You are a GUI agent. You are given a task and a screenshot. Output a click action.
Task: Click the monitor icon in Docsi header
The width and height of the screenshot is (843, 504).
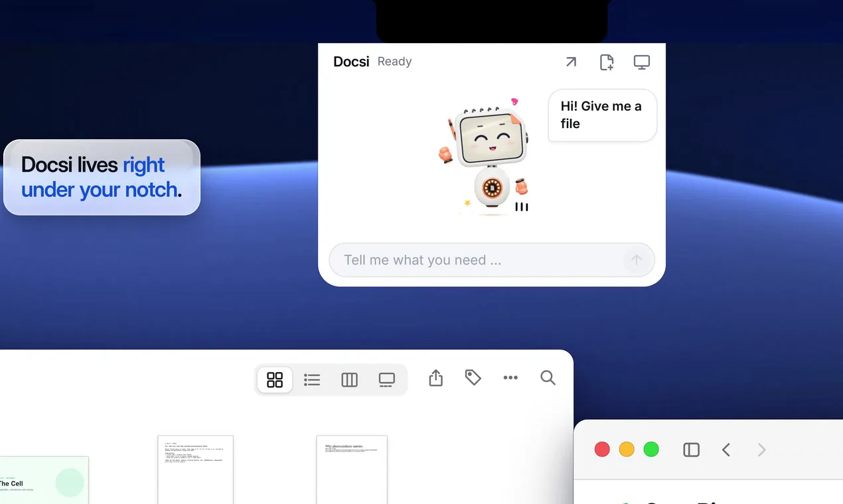(641, 62)
